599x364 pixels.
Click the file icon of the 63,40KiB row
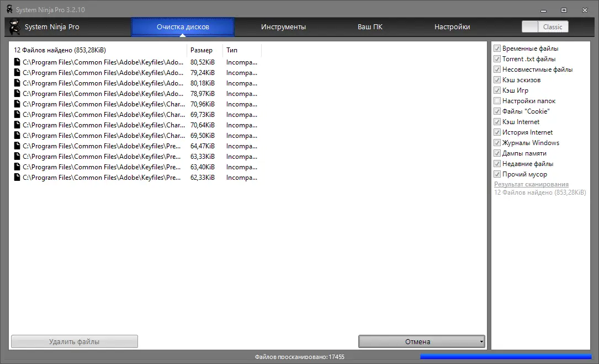click(x=17, y=167)
